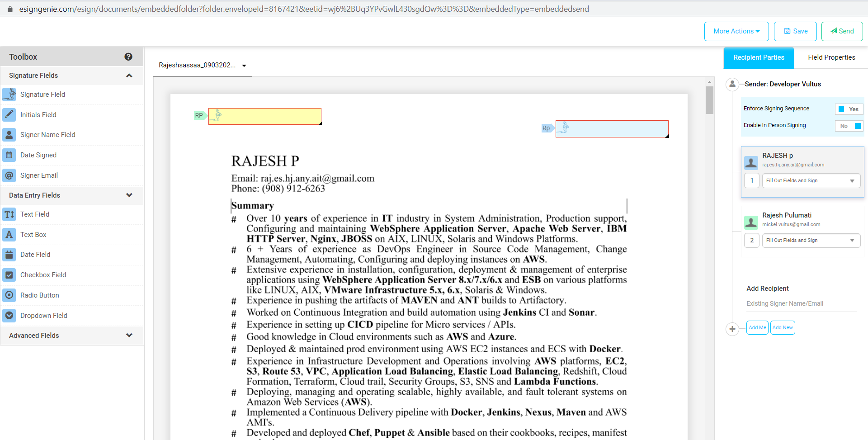
Task: Pick the Initials Field pencil icon
Action: coord(9,115)
